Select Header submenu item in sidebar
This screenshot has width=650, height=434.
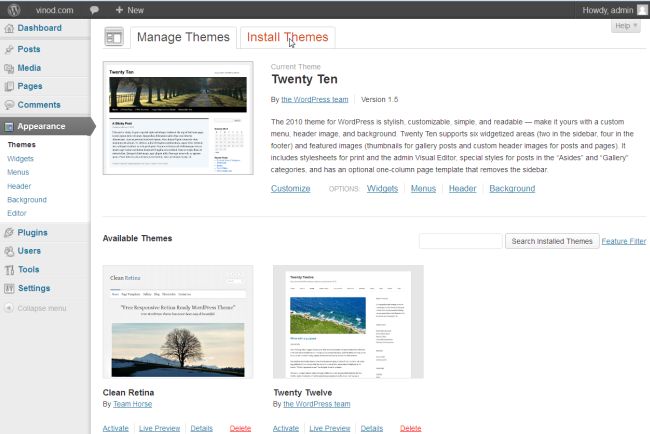[19, 187]
